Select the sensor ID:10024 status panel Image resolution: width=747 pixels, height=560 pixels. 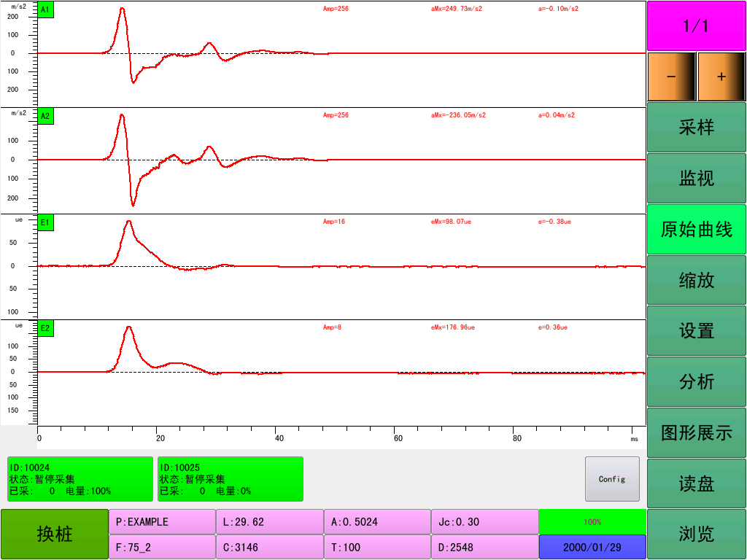coord(80,479)
